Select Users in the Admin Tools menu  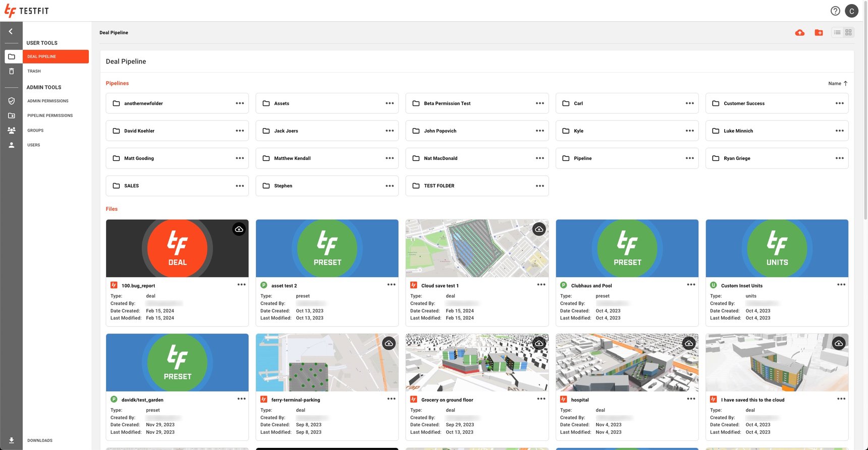[34, 145]
